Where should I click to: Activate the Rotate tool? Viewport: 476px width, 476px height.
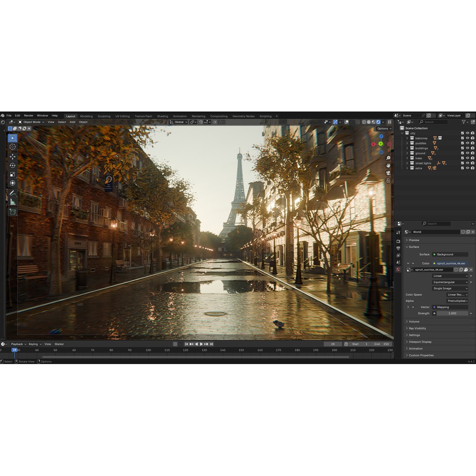click(12, 165)
